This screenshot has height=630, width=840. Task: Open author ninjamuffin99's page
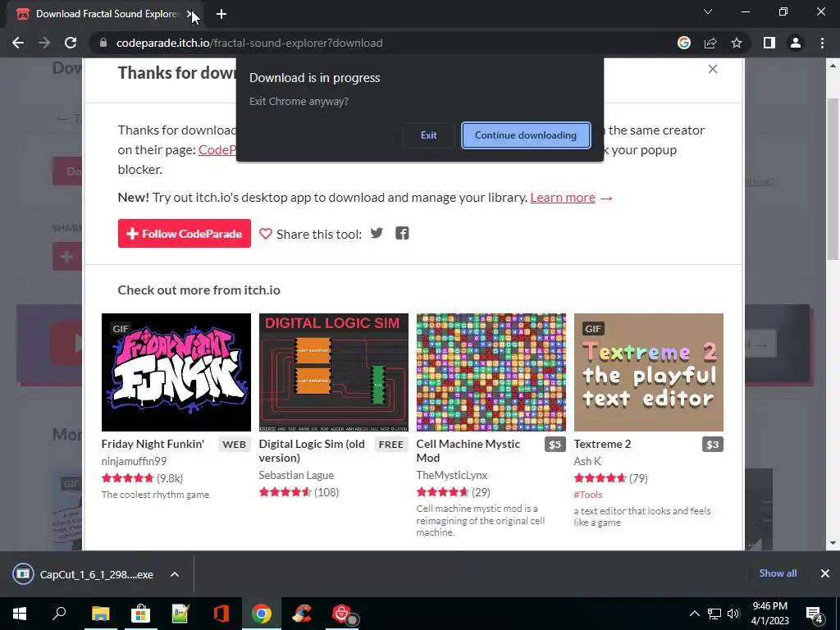tap(134, 461)
